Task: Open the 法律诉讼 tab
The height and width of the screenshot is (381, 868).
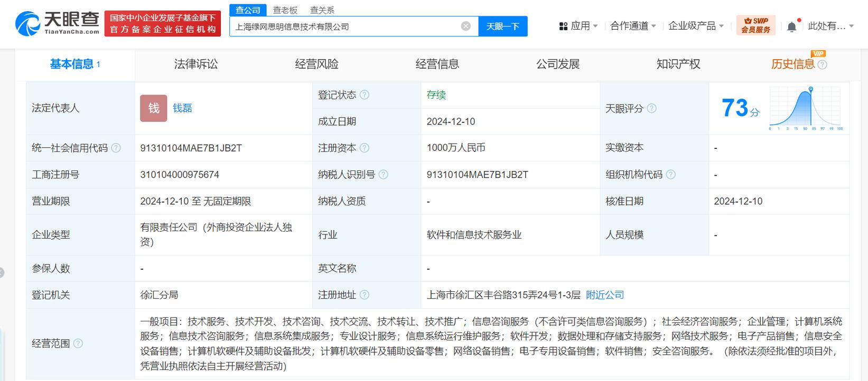Action: coord(196,64)
